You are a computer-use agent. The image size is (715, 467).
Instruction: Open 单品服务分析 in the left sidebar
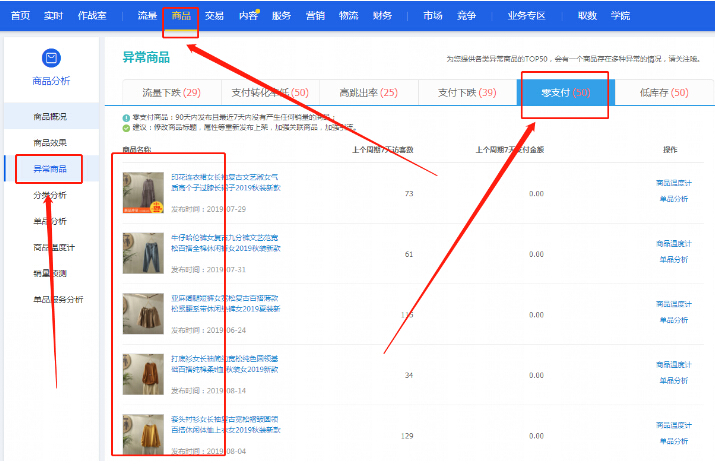[58, 299]
